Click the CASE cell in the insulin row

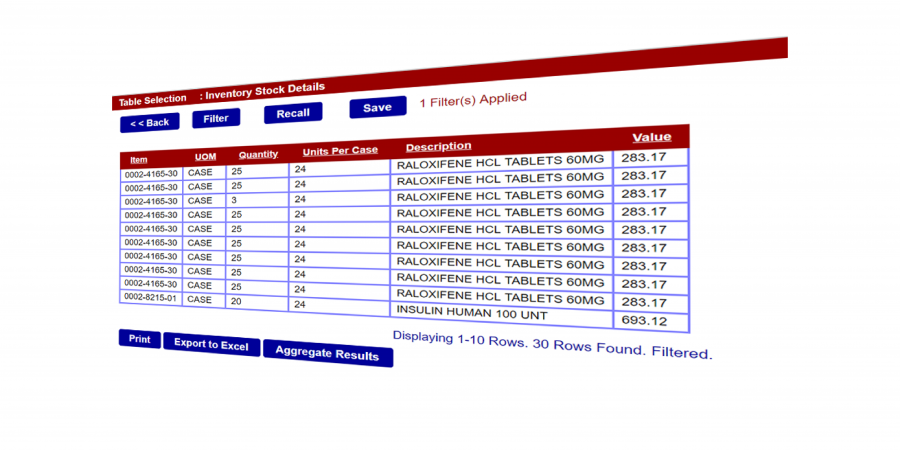point(204,299)
